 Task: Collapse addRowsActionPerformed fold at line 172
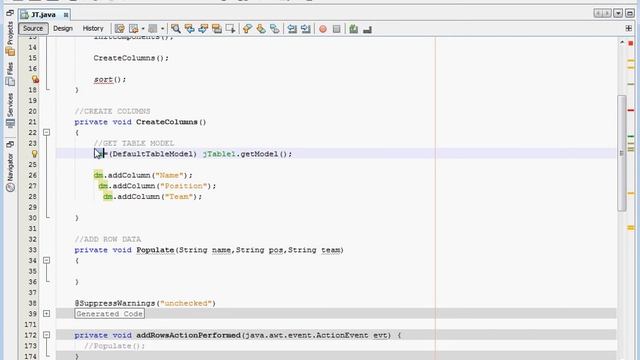(x=47, y=335)
